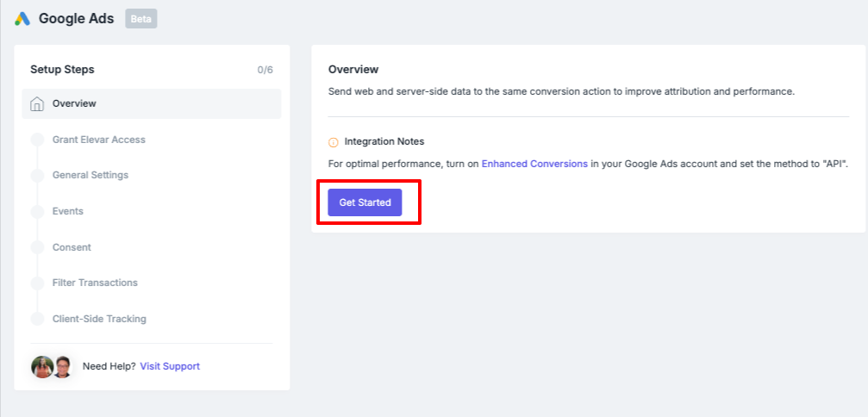The width and height of the screenshot is (868, 417).
Task: Click the Beta badge next to title
Action: coord(141,19)
